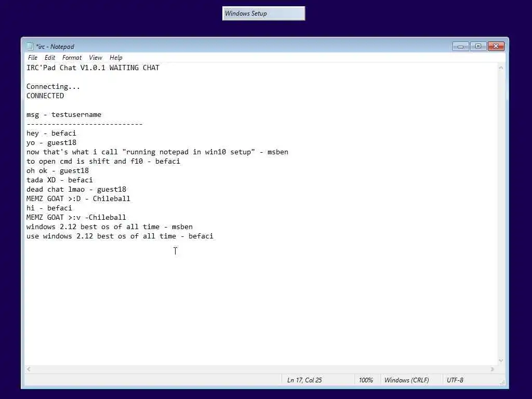
Task: Open the Edit menu
Action: click(x=50, y=58)
